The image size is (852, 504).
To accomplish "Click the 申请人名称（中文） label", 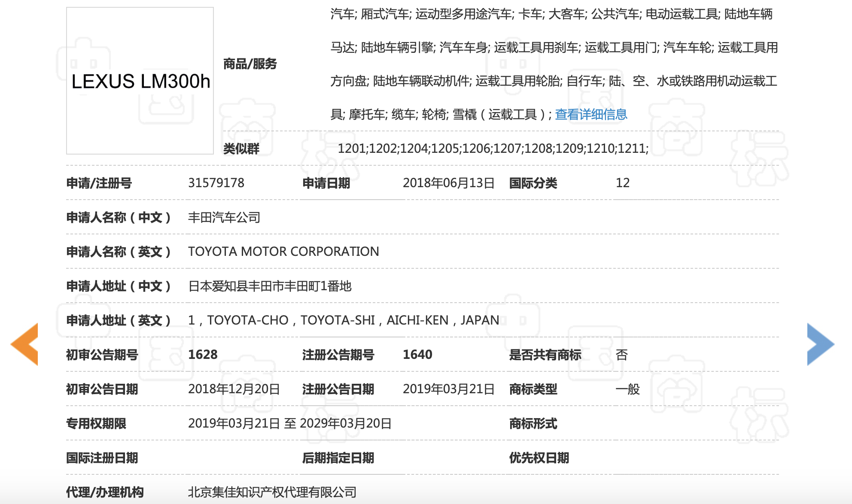I will coord(119,217).
